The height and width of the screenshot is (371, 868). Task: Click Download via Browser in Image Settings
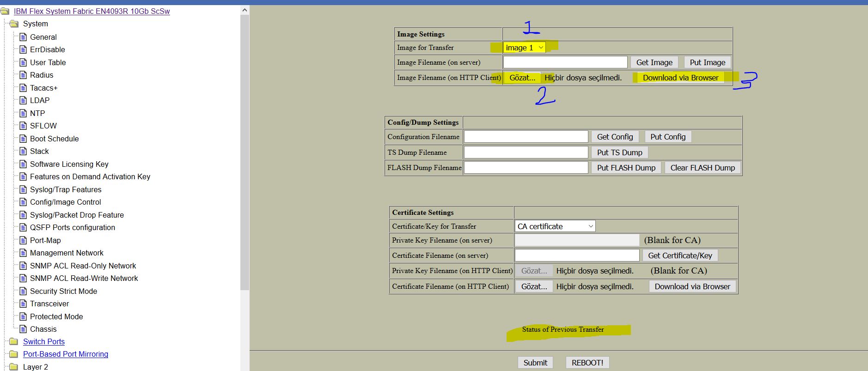coord(680,78)
